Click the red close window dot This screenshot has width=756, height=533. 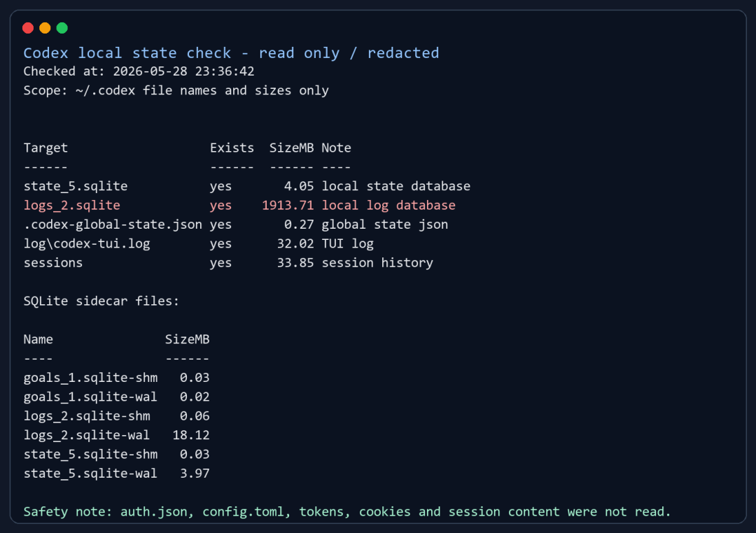(x=28, y=28)
